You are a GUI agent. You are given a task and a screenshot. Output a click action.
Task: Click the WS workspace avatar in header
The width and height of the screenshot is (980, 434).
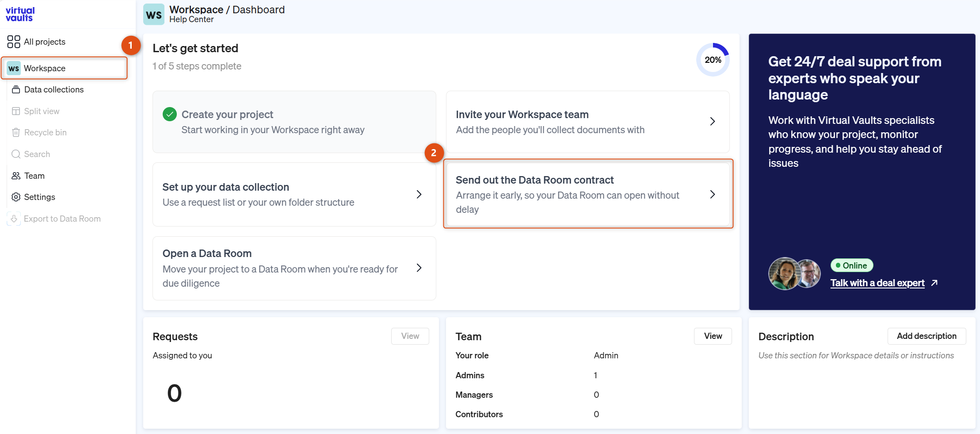[x=154, y=15]
